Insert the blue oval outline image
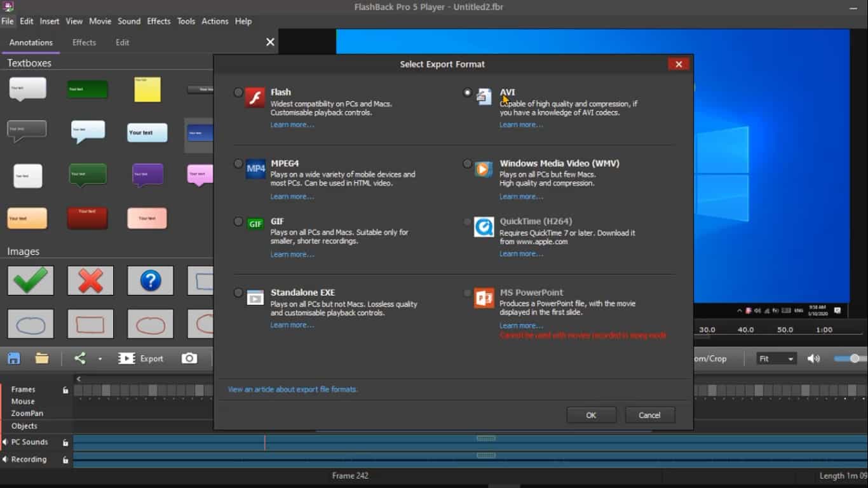Viewport: 868px width, 488px height. [31, 324]
